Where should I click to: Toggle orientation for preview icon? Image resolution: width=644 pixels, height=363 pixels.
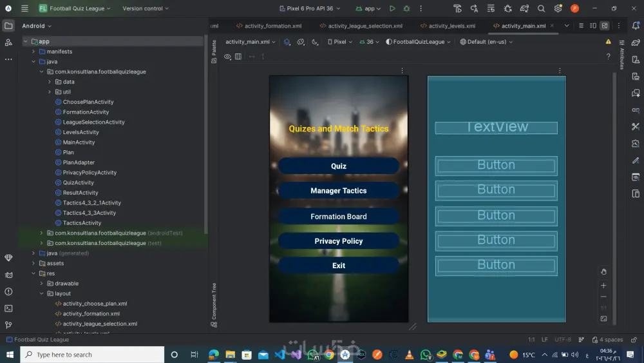[x=301, y=41]
